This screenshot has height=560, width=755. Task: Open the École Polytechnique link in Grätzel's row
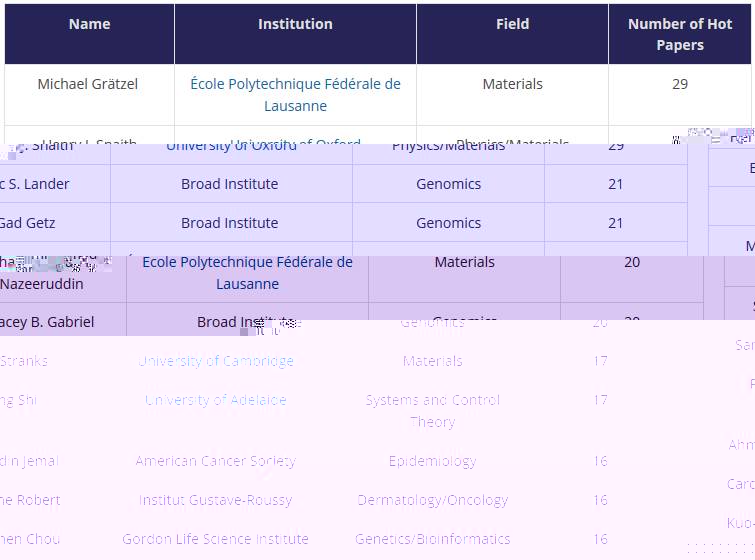coord(295,95)
